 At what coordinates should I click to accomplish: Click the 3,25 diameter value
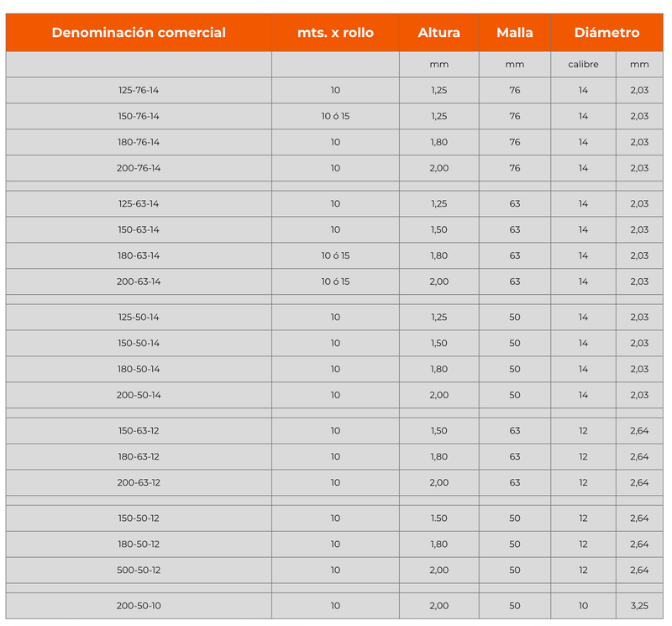pos(638,605)
